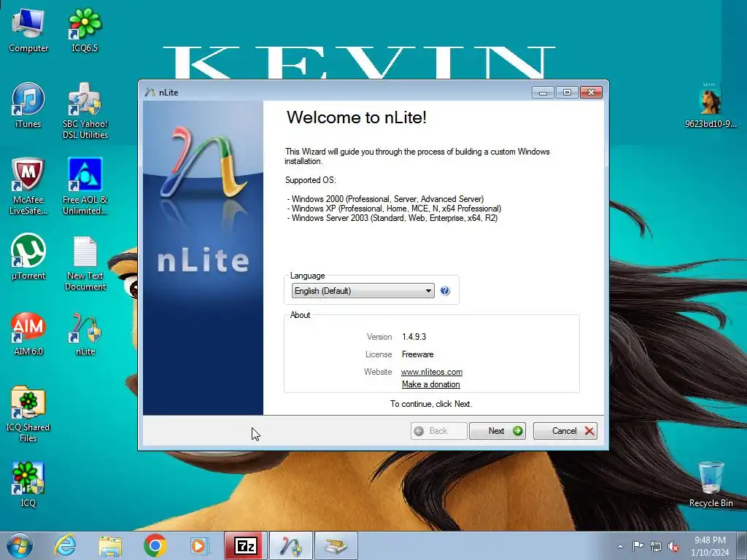Close the nLite window

(x=591, y=93)
